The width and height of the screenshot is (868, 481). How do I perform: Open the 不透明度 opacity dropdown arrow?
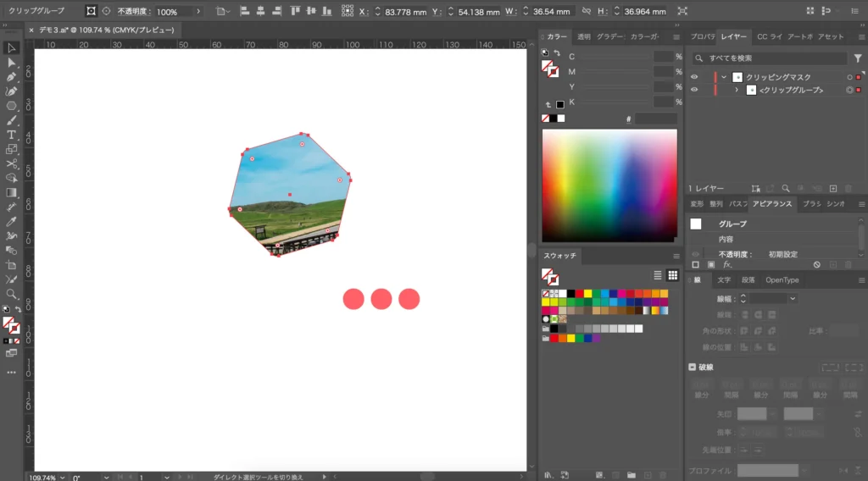198,12
